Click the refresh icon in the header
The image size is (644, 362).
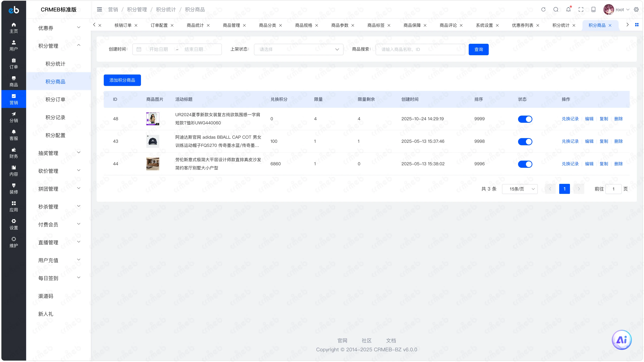(543, 9)
